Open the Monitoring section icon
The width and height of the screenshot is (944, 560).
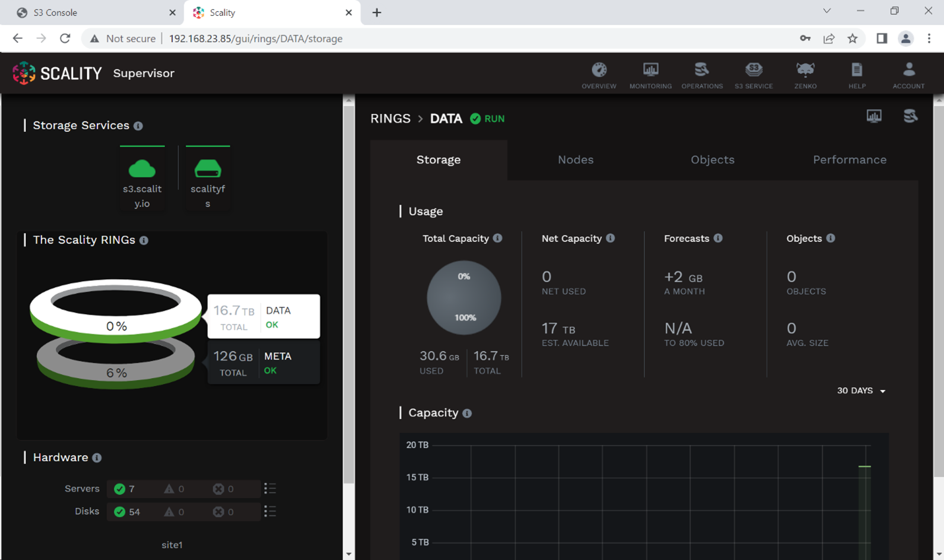[x=650, y=70]
